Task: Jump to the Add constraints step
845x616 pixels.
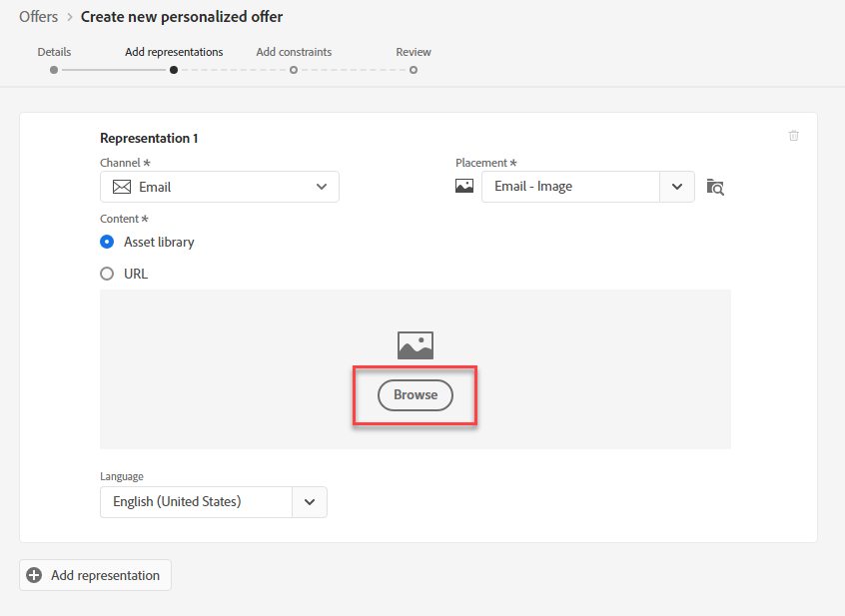Action: coord(294,52)
